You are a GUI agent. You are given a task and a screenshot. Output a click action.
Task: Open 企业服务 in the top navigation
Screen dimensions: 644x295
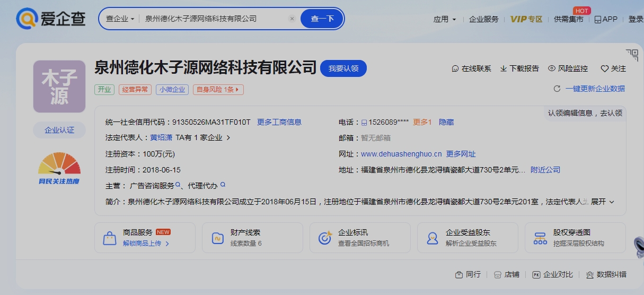[x=483, y=19]
